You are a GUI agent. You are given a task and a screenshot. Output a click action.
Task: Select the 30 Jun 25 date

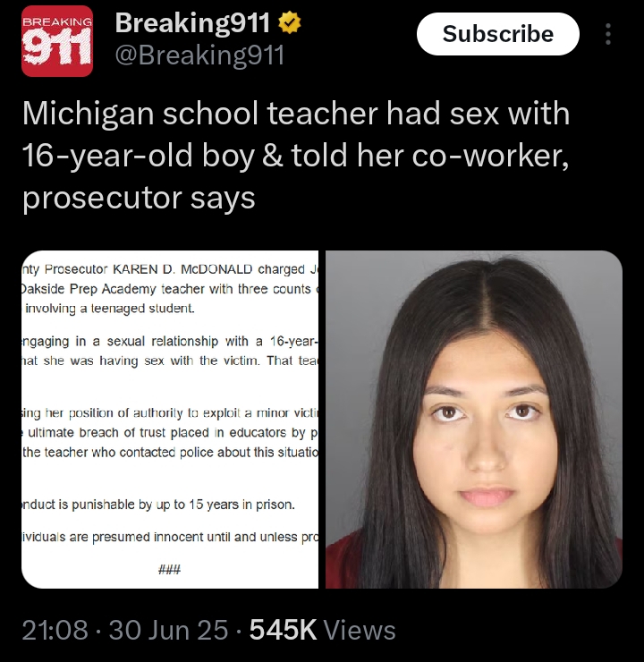click(x=169, y=630)
